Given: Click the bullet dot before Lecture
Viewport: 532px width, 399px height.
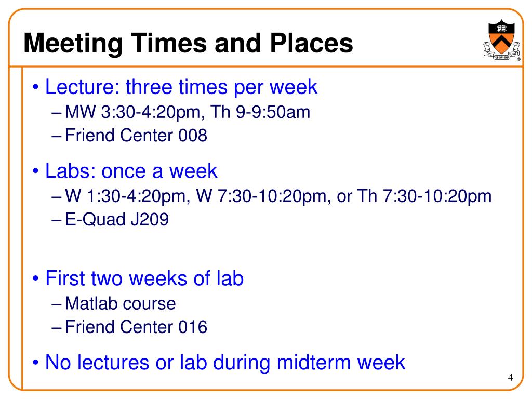Looking at the screenshot, I should pos(36,87).
